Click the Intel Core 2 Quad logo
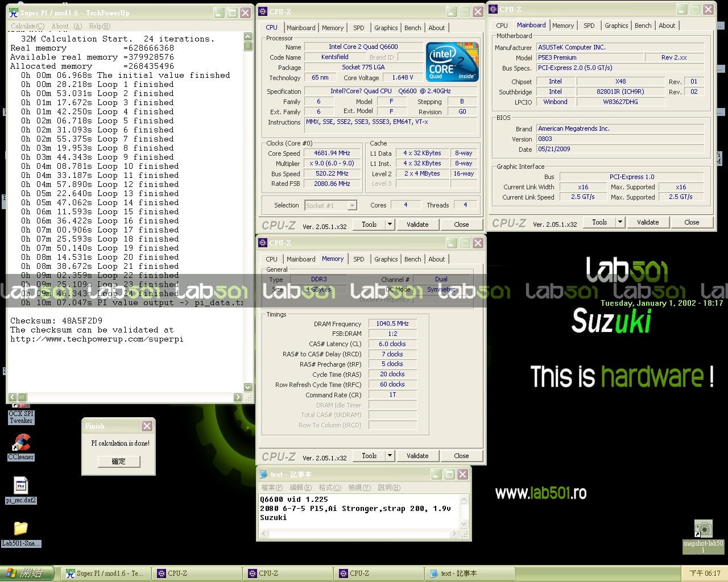 click(452, 62)
